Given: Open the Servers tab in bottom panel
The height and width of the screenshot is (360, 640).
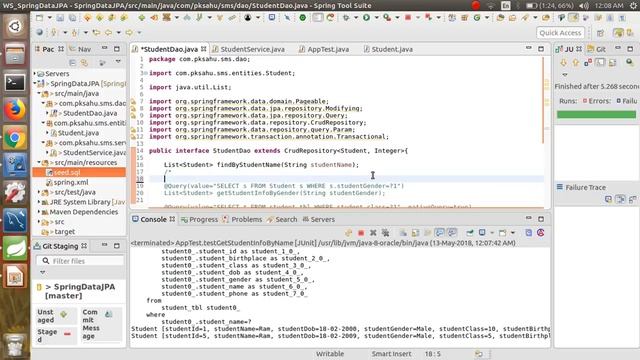Looking at the screenshot, I should pos(319,219).
